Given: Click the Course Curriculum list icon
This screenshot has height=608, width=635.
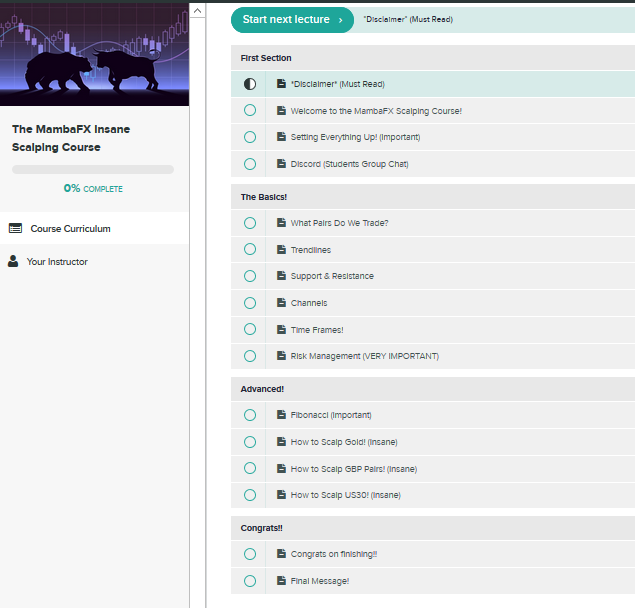Looking at the screenshot, I should (15, 228).
